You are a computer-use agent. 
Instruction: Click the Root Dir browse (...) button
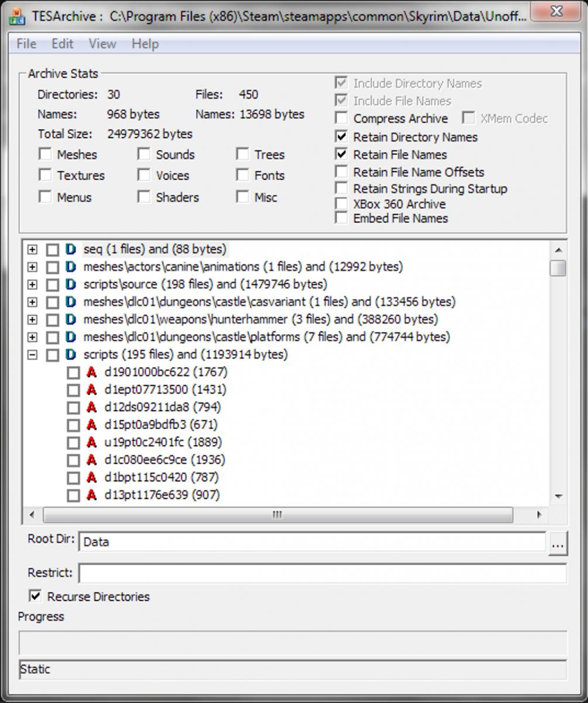tap(557, 544)
